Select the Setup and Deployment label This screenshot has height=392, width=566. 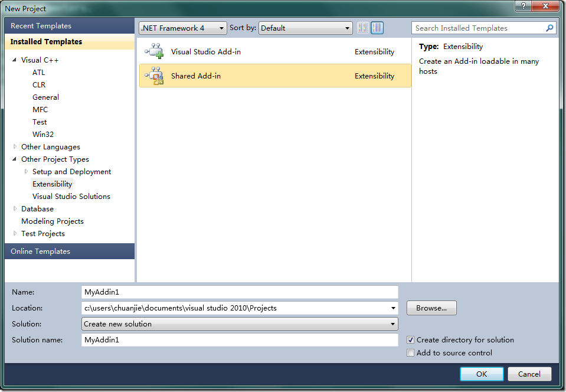pos(71,171)
